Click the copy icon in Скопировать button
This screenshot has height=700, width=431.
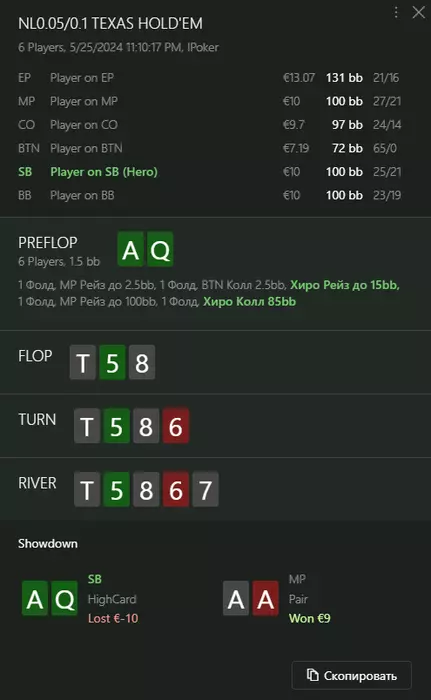tap(313, 675)
